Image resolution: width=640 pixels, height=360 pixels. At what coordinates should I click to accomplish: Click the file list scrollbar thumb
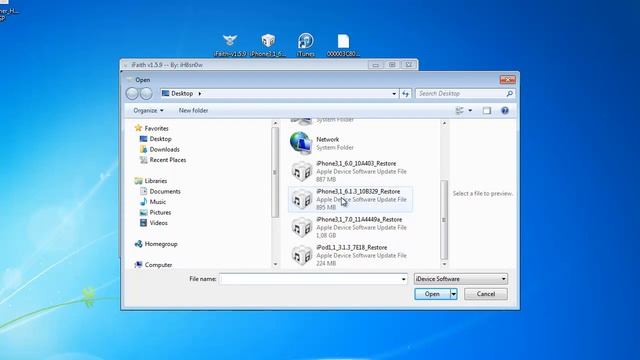point(444,220)
